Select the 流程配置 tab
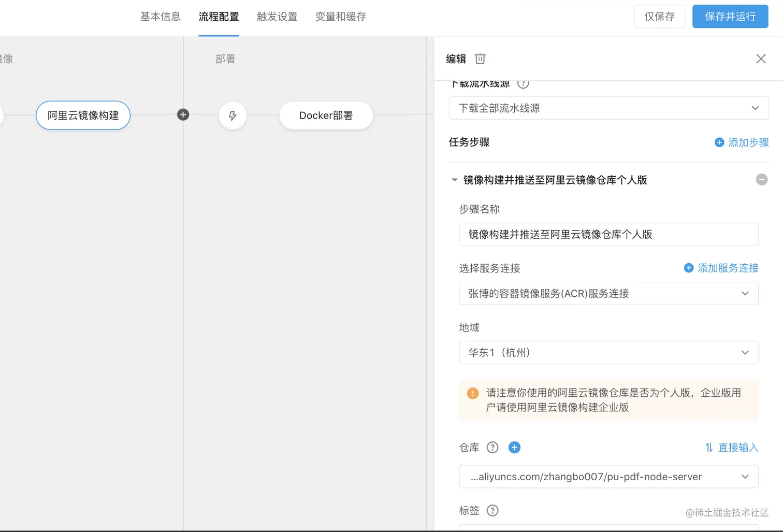This screenshot has width=783, height=532. click(219, 17)
